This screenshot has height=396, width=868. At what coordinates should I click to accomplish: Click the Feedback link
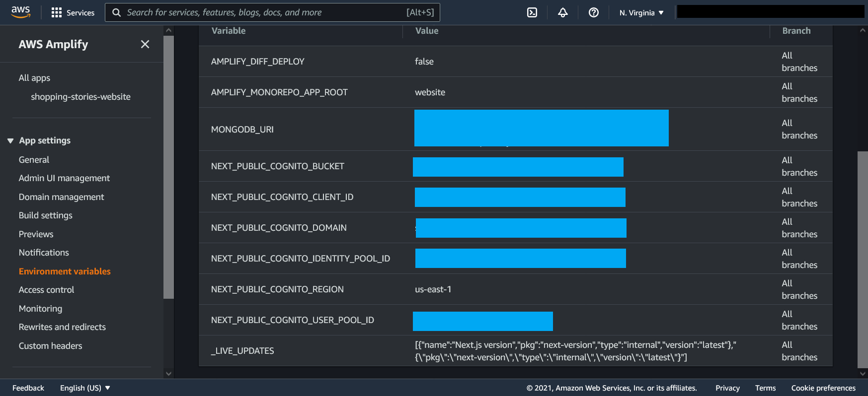[x=28, y=388]
